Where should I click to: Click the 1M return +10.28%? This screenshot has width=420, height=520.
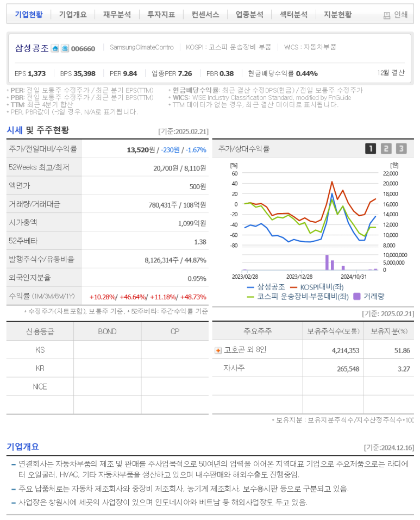pos(103,297)
